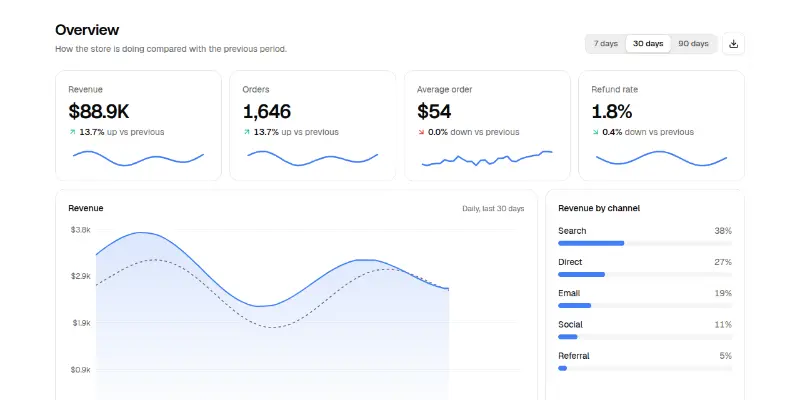Click the 'Revenue by channel' heading
The image size is (800, 400).
599,208
